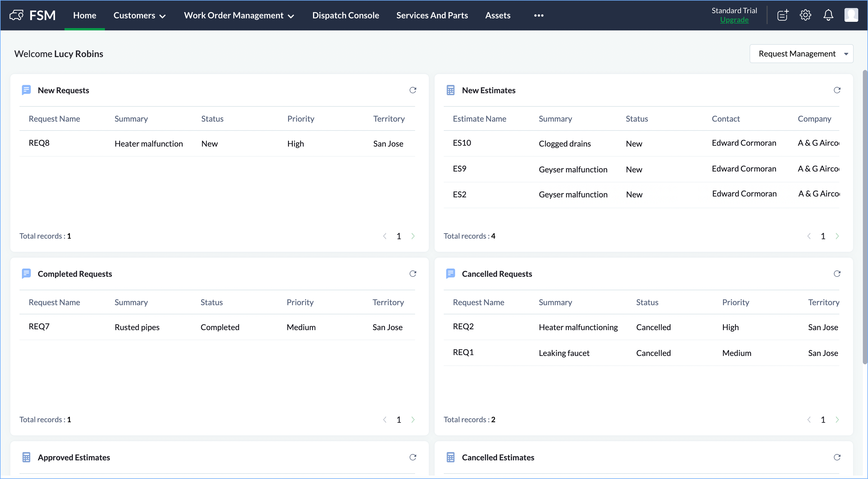The height and width of the screenshot is (479, 868).
Task: Click the FSM logo icon
Action: [x=16, y=15]
